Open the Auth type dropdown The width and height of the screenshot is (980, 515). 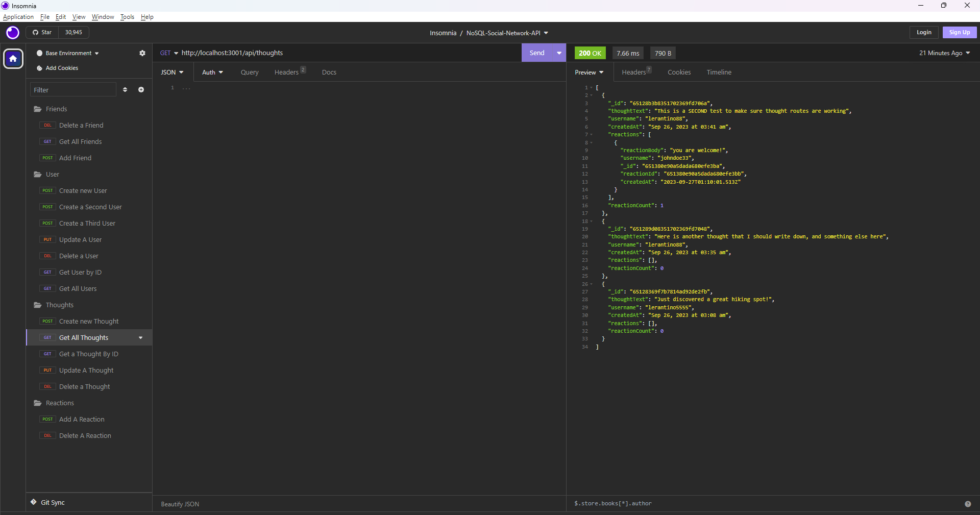click(x=212, y=72)
